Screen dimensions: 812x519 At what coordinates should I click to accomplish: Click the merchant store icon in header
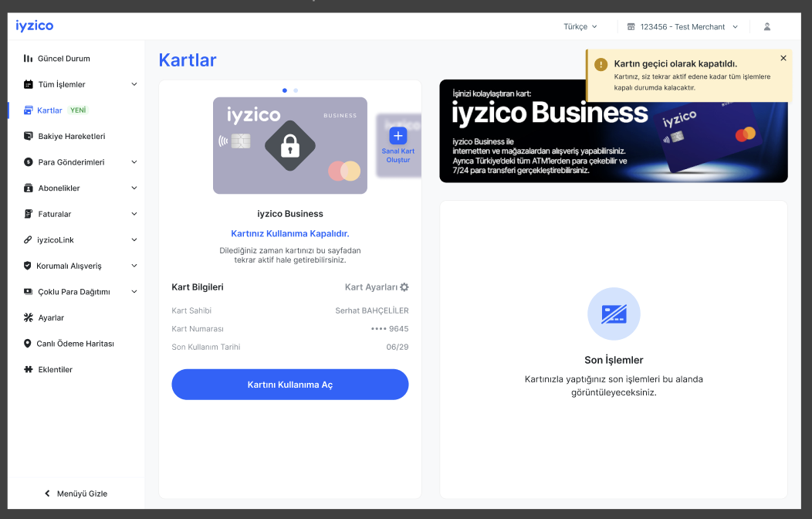[631, 26]
